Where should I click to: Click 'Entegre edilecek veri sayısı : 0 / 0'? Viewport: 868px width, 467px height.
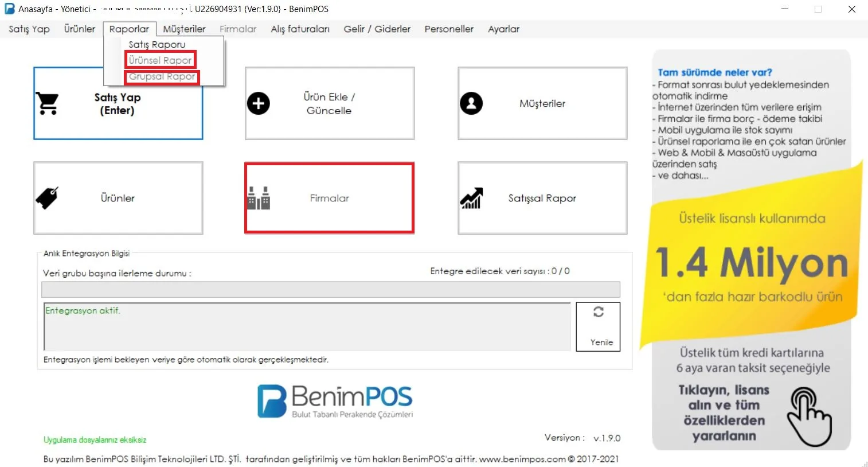[x=500, y=271]
